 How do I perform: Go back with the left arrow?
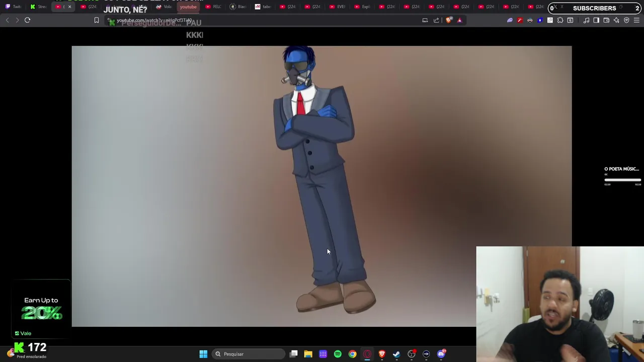tap(7, 20)
